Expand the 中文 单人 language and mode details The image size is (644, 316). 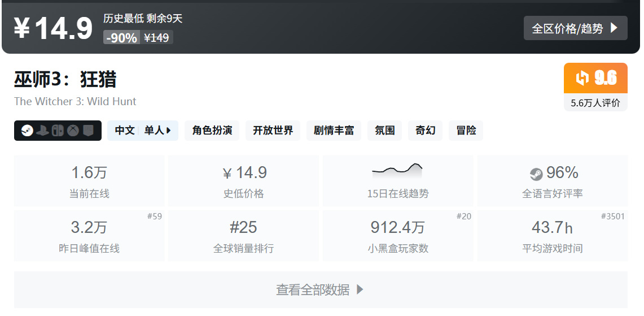point(143,131)
